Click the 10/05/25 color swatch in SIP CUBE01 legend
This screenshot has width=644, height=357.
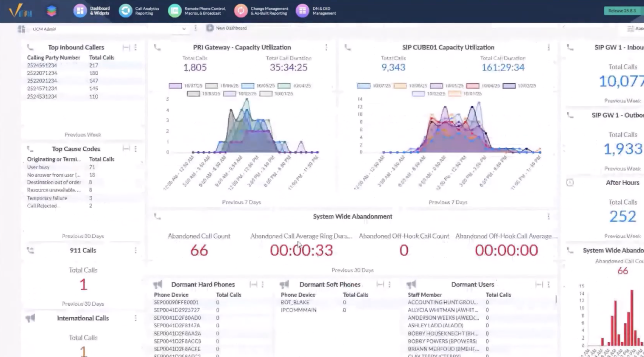click(x=436, y=86)
